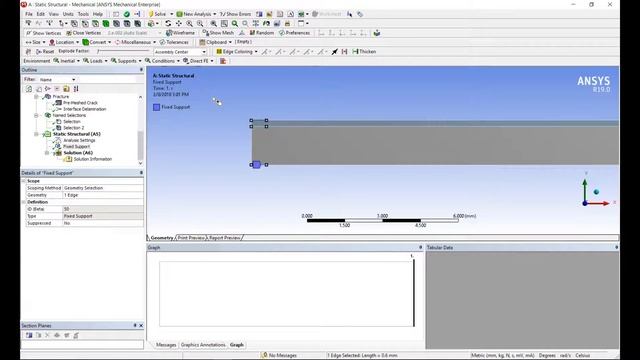Toggle the Outline panel pin

(141, 70)
